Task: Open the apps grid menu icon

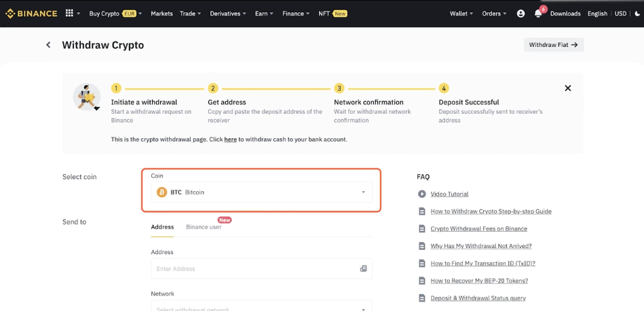Action: (69, 14)
